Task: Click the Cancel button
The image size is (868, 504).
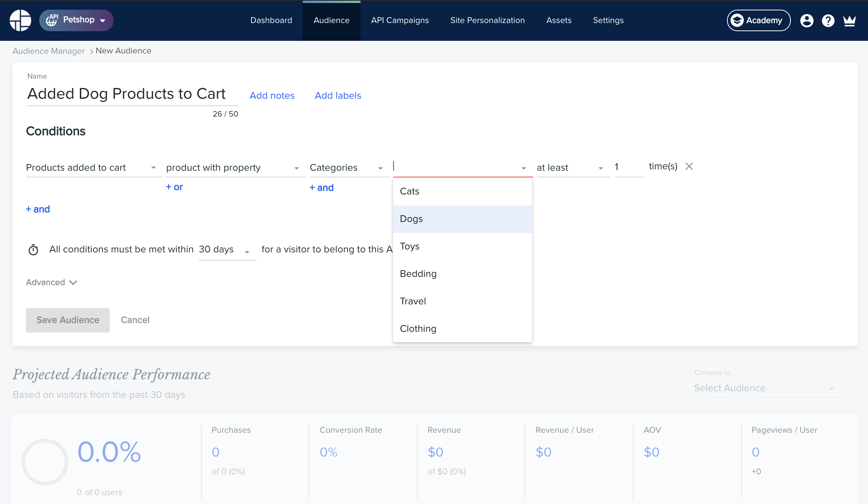Action: (x=135, y=320)
